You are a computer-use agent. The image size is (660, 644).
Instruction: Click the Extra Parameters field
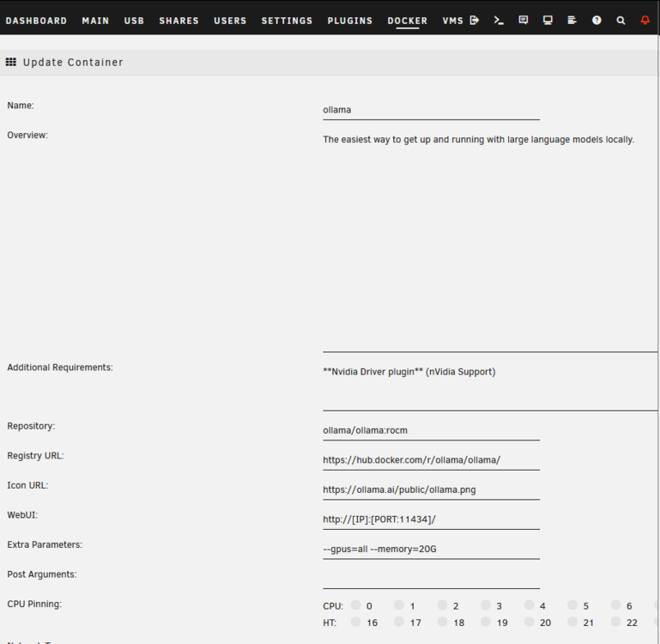431,550
